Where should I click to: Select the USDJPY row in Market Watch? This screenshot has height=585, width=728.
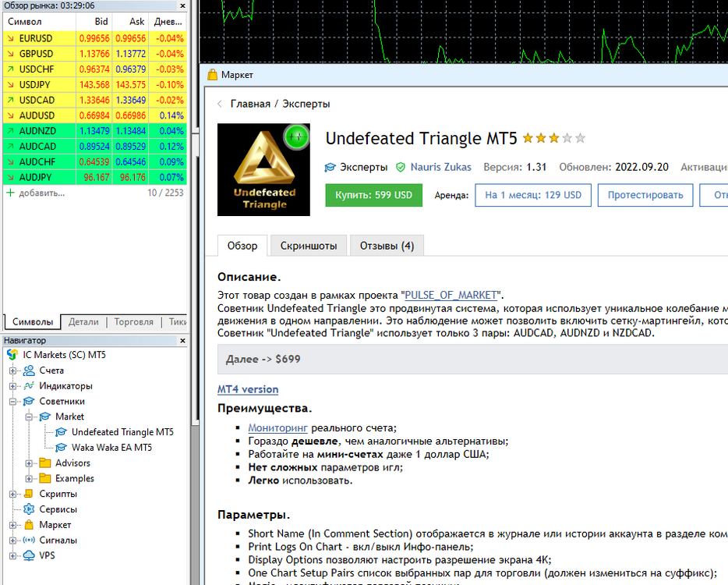point(95,84)
